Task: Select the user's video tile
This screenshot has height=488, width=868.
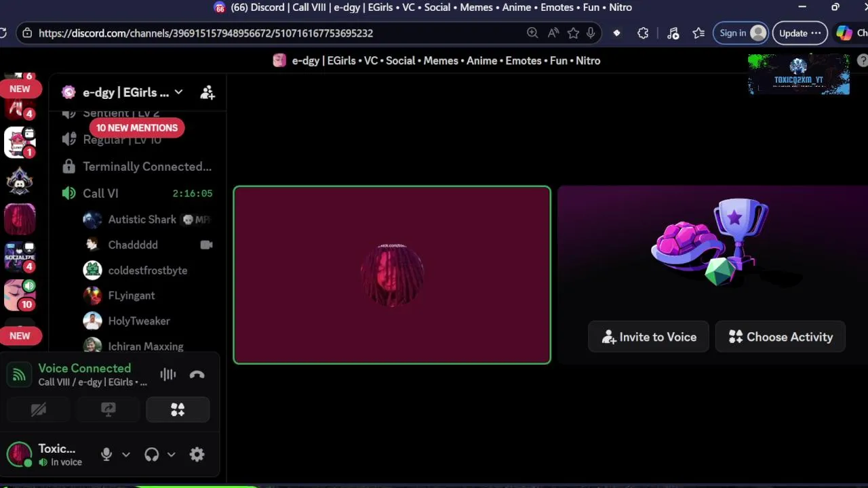Action: [392, 275]
